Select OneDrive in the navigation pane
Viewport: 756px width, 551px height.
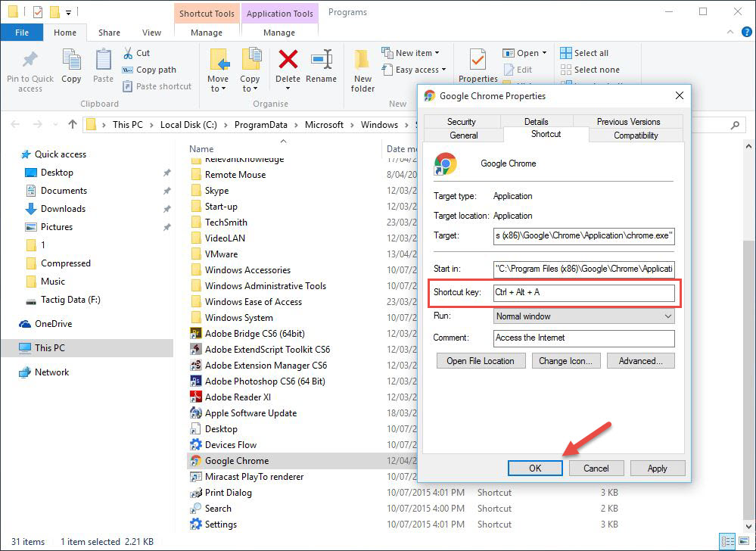[45, 324]
